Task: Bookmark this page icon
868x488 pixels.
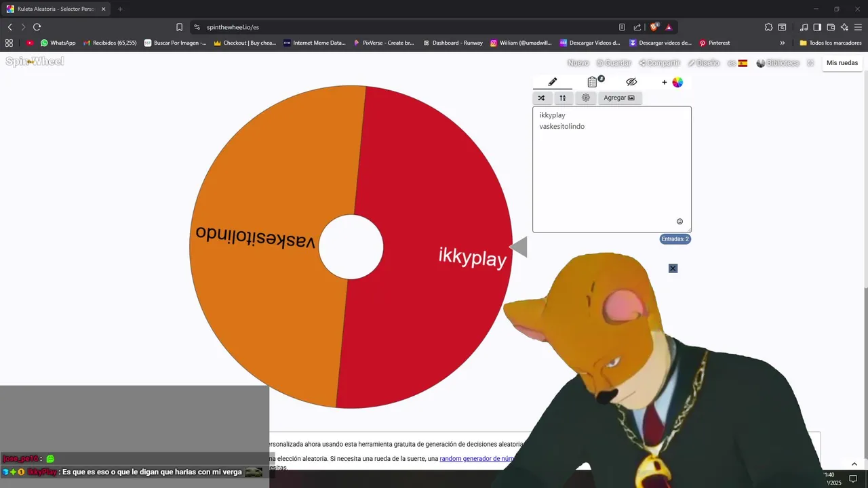Action: [x=179, y=27]
